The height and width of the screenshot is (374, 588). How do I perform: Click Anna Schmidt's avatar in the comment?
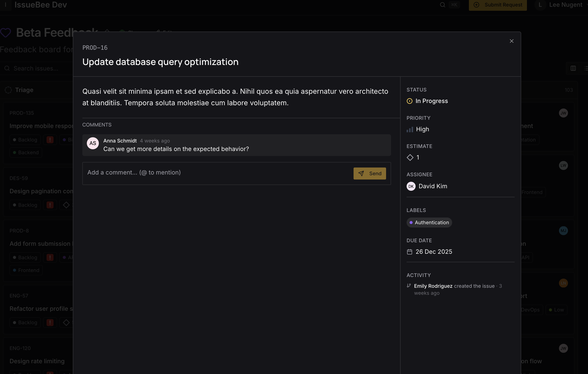point(93,143)
